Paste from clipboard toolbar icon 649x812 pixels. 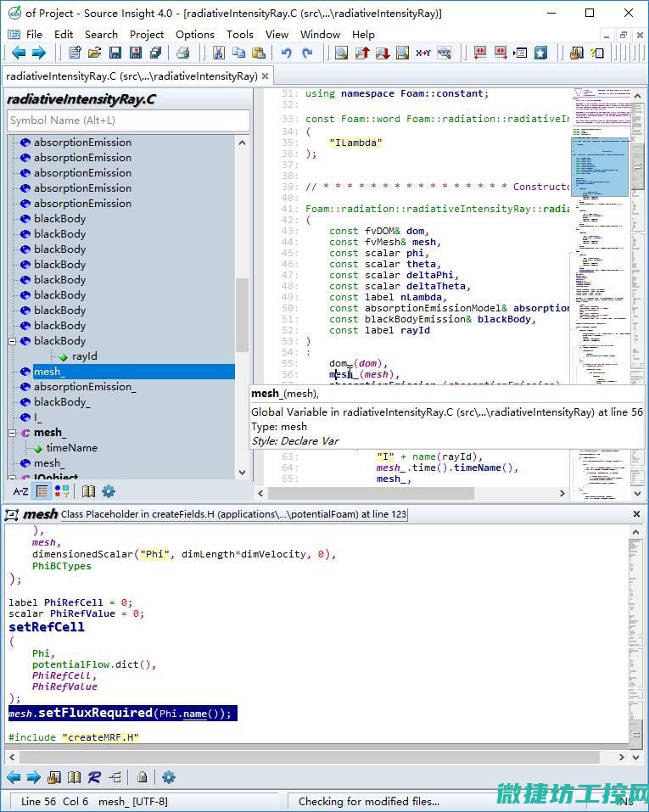pos(259,53)
